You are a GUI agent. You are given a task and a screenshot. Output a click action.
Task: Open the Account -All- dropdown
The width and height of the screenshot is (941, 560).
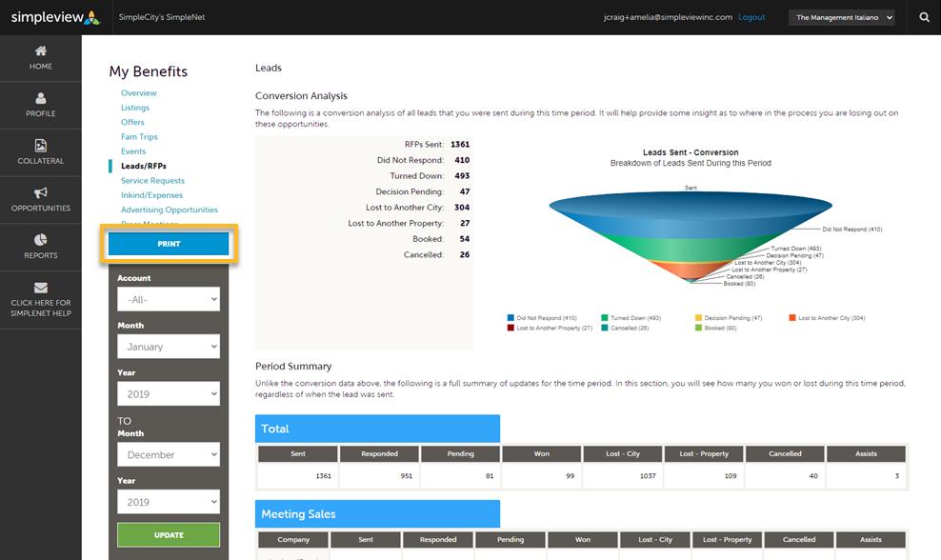(x=169, y=299)
